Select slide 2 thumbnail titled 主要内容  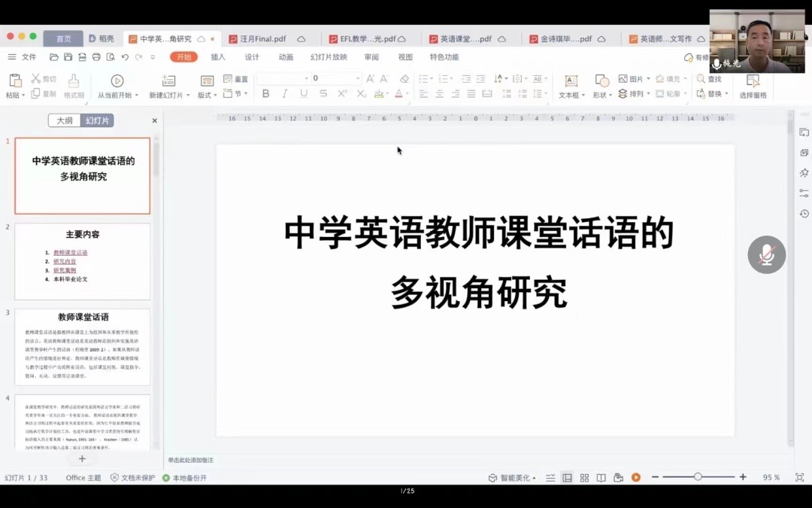pos(82,261)
